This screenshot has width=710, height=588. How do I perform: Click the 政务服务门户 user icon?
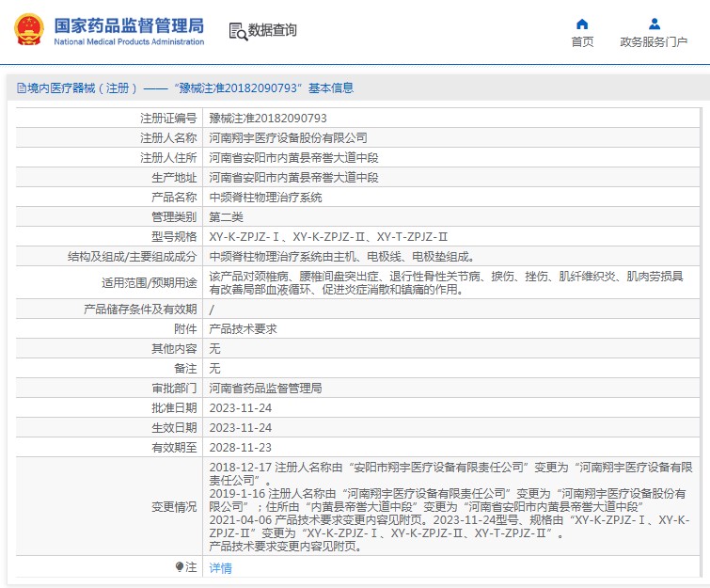coord(655,24)
